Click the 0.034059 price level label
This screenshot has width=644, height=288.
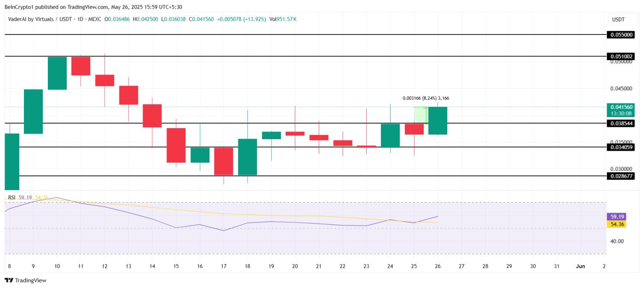click(621, 146)
